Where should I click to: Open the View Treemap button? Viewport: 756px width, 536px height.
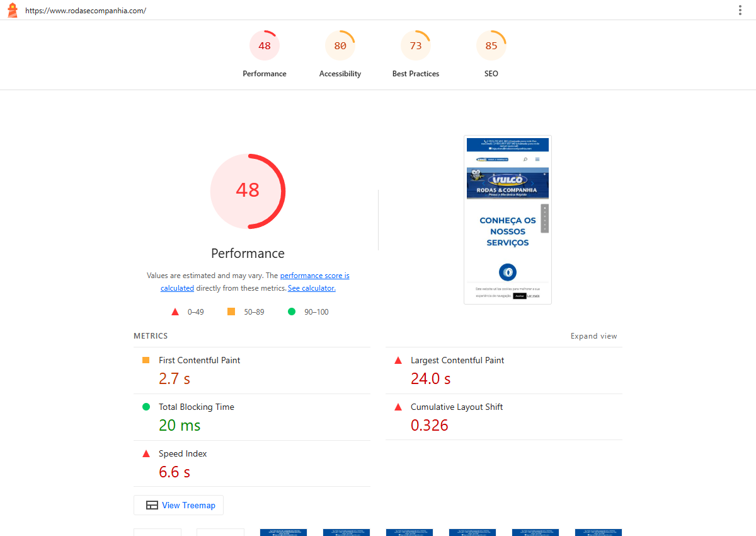pos(178,505)
